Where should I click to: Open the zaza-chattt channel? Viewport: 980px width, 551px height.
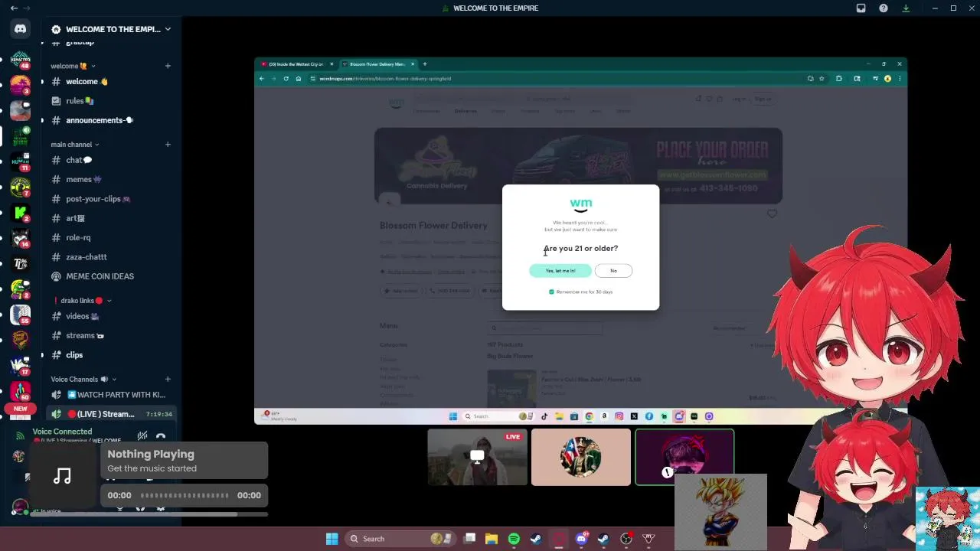click(111, 257)
